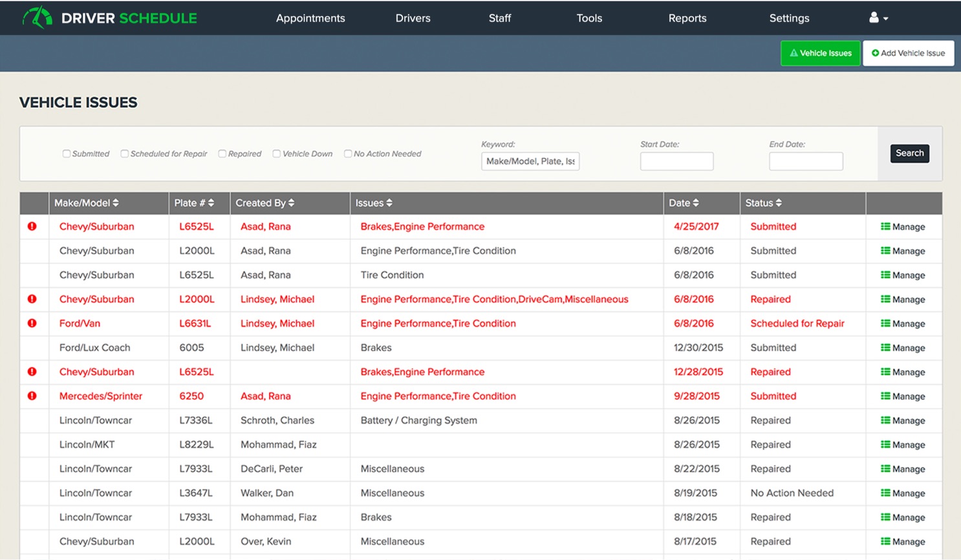The image size is (961, 560).
Task: Click the red alert icon on the Ford/Van row
Action: coord(32,323)
